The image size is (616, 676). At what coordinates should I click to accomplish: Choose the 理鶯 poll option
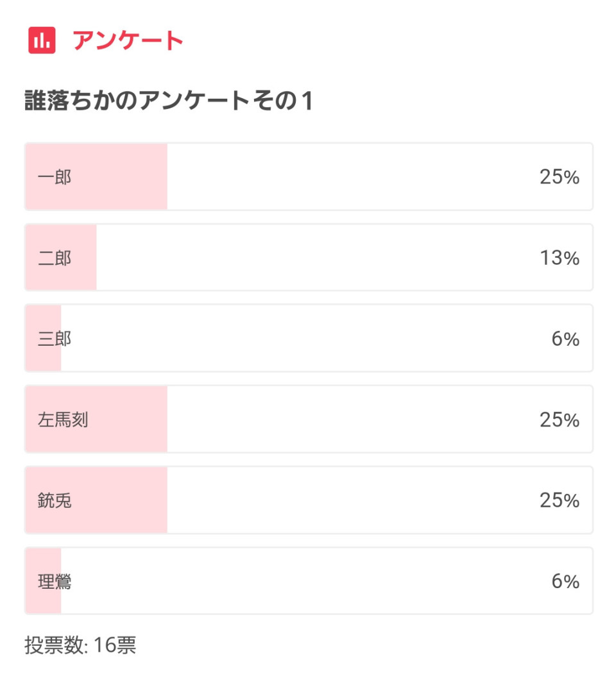tap(309, 580)
